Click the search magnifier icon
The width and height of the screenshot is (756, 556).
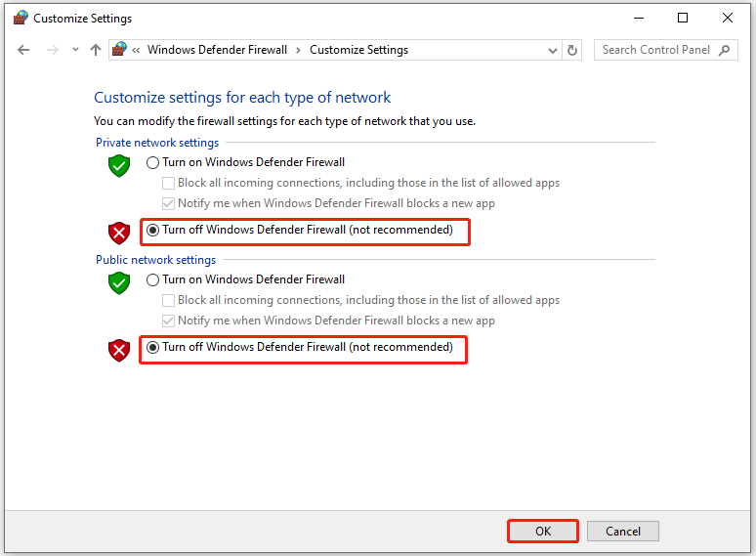[724, 50]
